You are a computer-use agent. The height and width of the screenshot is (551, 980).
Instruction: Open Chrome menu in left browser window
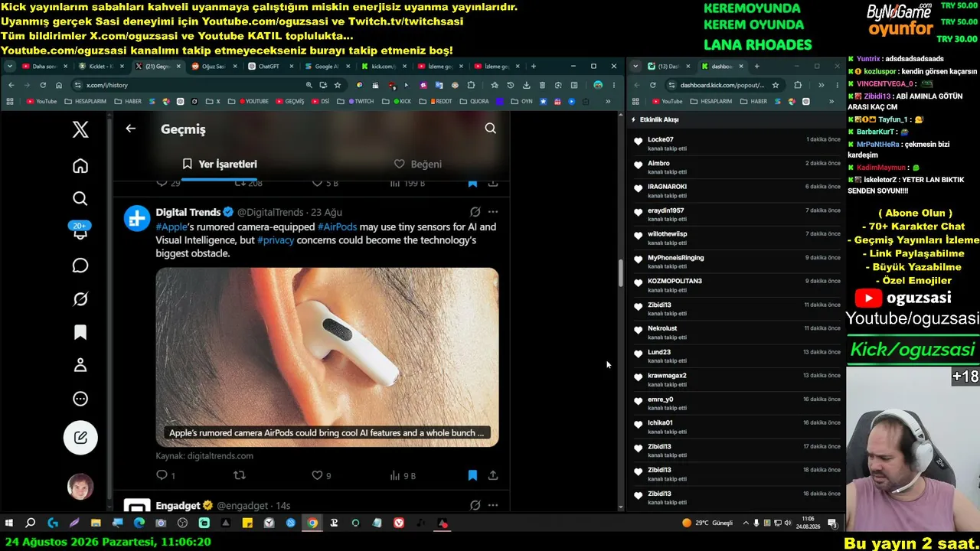click(x=613, y=85)
